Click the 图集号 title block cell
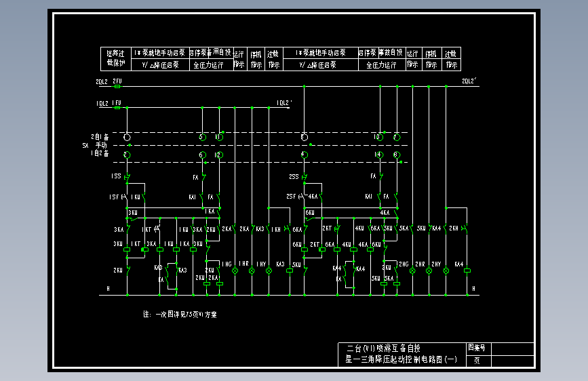Viewport: 588px width, 381px height. click(479, 348)
